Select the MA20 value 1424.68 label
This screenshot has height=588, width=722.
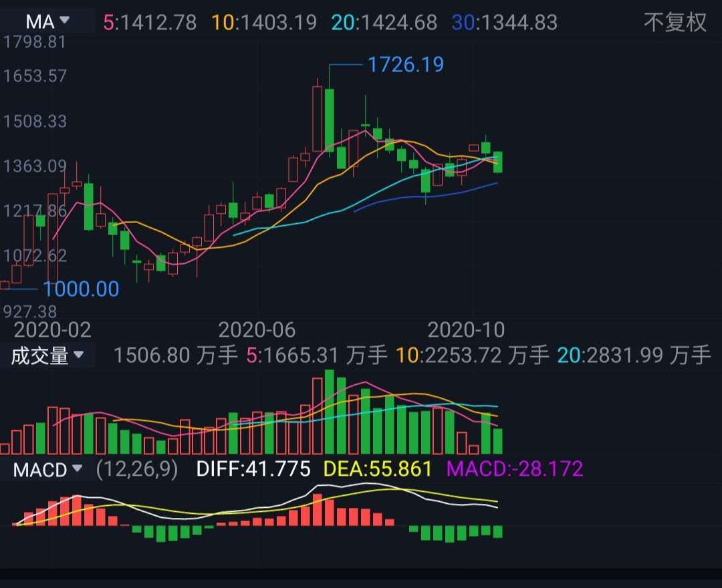(384, 22)
